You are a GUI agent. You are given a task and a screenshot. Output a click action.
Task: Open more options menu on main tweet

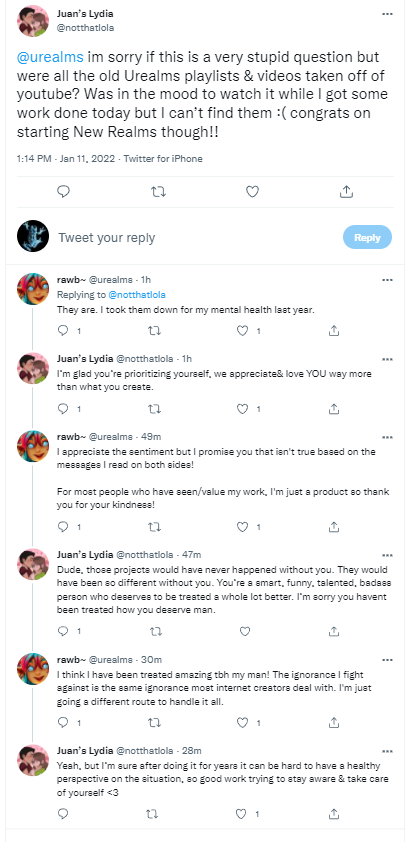387,14
